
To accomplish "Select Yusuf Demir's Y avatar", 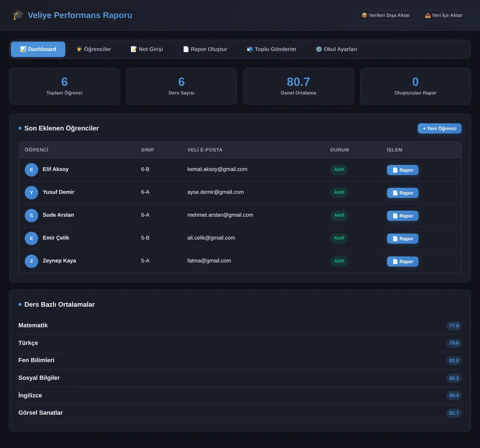I will [x=32, y=192].
